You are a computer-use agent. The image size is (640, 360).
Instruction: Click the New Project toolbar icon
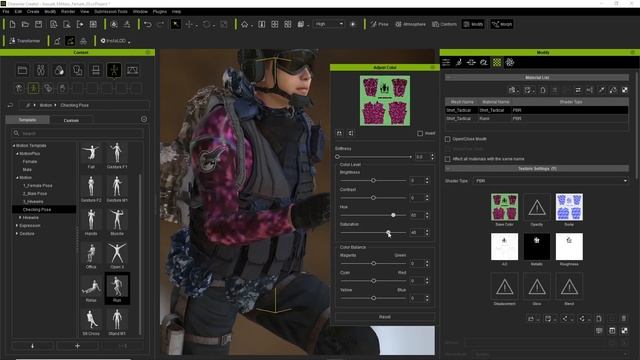(x=12, y=24)
